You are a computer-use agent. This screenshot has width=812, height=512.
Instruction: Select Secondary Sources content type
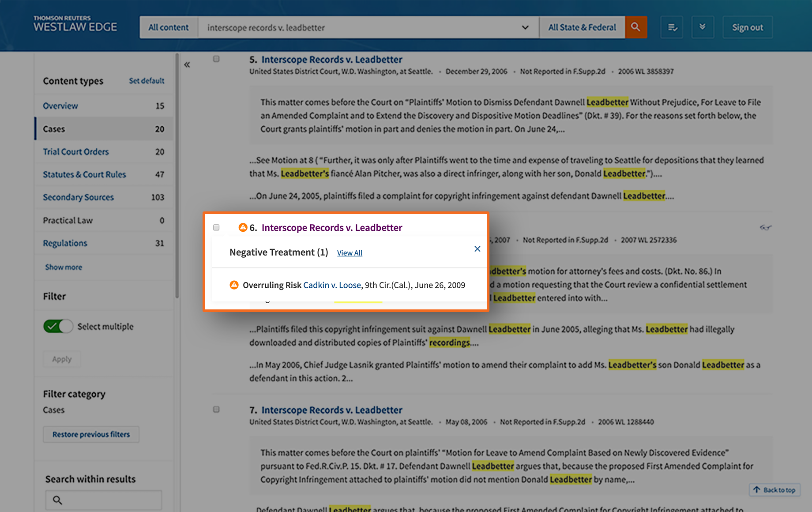tap(78, 197)
